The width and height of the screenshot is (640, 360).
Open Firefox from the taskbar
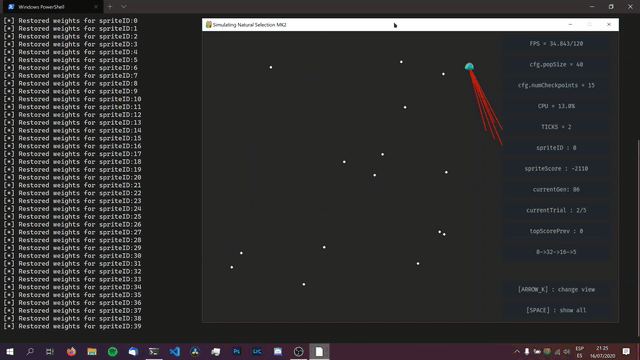[71, 351]
